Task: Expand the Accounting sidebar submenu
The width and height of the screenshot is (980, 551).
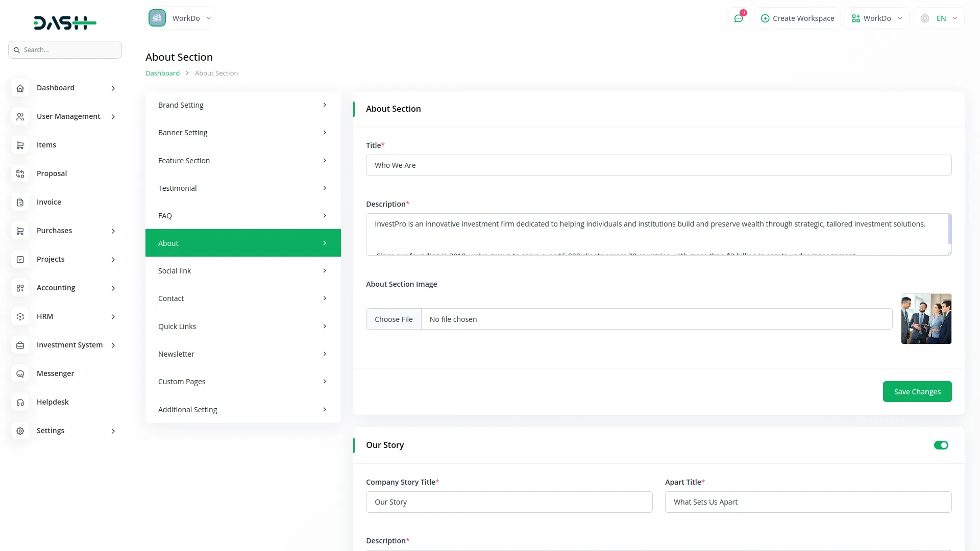Action: click(113, 288)
